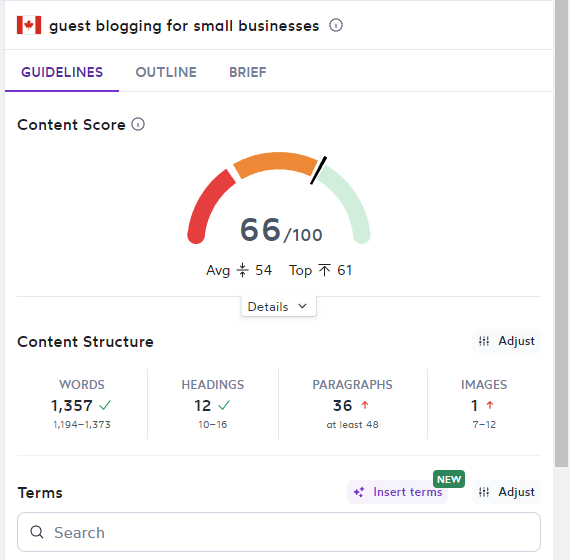570x560 pixels.
Task: Switch to the BRIEF tab
Action: click(x=248, y=72)
